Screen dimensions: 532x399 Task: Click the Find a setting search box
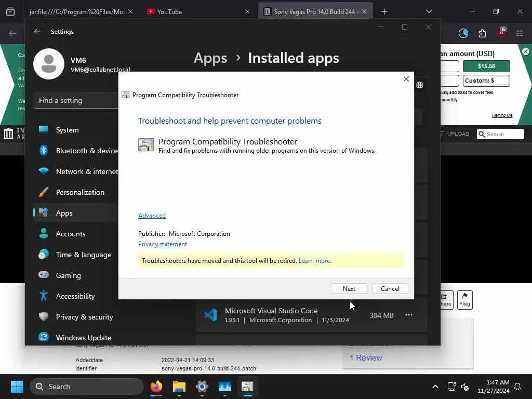[76, 100]
